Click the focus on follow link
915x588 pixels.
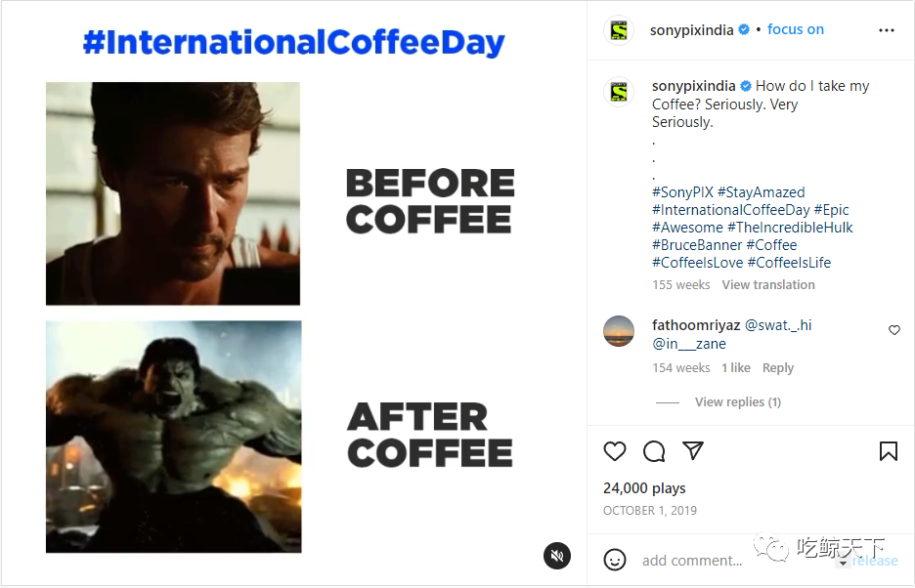[x=796, y=29]
